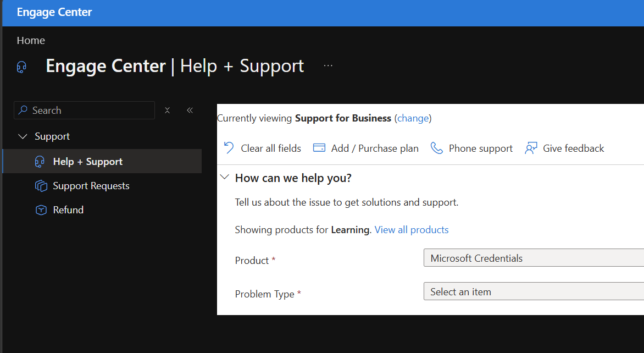Open the View all products link

coord(412,230)
